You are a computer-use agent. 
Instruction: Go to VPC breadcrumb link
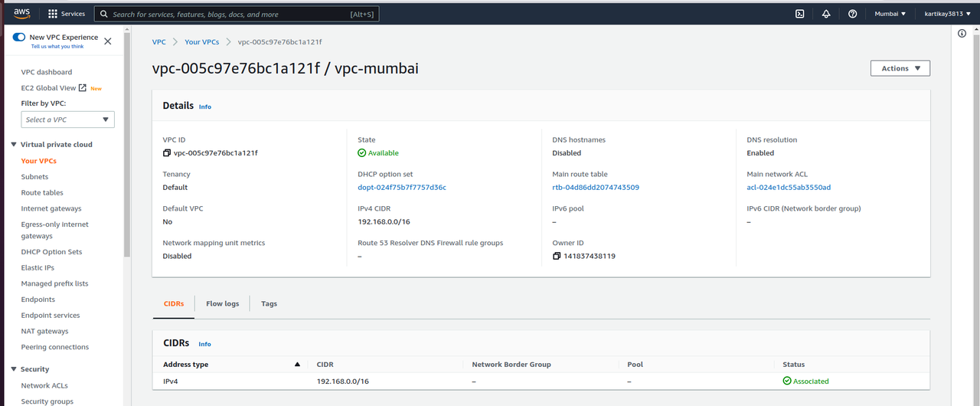pyautogui.click(x=158, y=42)
